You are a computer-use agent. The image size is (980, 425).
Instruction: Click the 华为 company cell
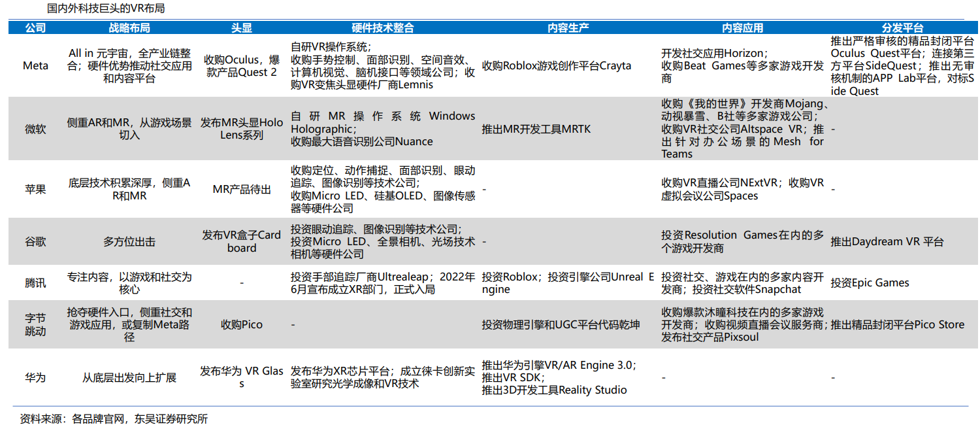click(x=35, y=377)
